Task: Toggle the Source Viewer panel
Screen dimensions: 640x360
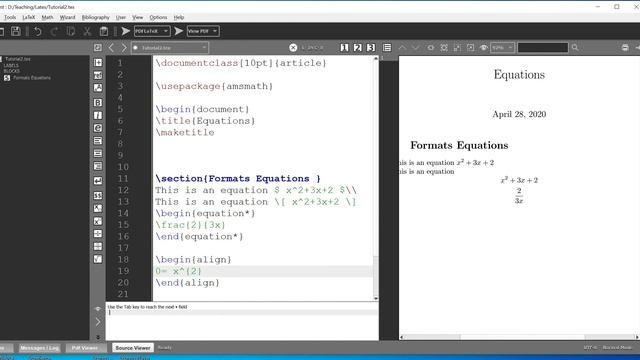Action: coord(133,348)
